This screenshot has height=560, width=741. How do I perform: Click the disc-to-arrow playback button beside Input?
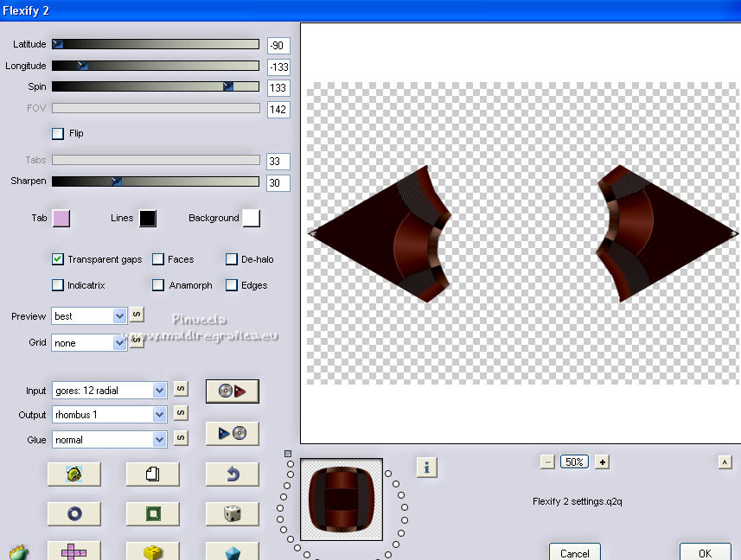(x=232, y=391)
